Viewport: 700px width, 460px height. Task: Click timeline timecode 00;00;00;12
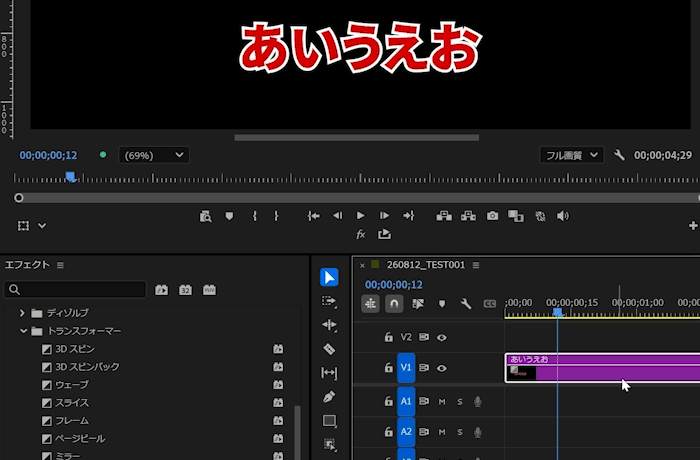[393, 284]
